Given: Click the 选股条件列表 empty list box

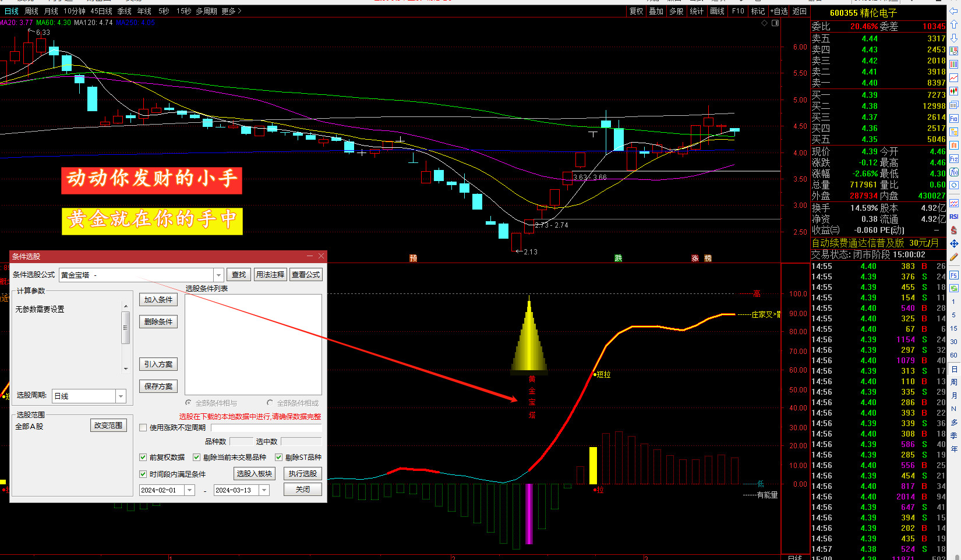Looking at the screenshot, I should 253,345.
